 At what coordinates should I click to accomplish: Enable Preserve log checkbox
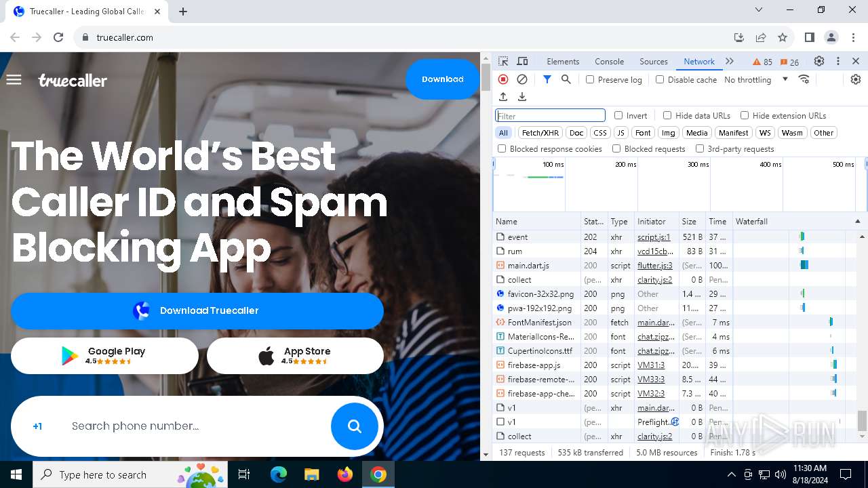(590, 79)
